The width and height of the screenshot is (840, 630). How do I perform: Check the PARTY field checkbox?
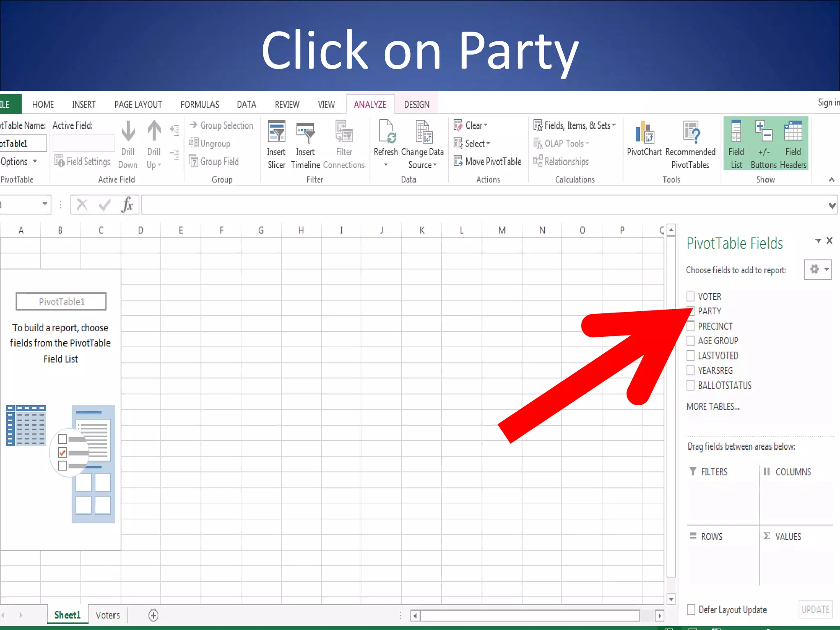pyautogui.click(x=690, y=310)
